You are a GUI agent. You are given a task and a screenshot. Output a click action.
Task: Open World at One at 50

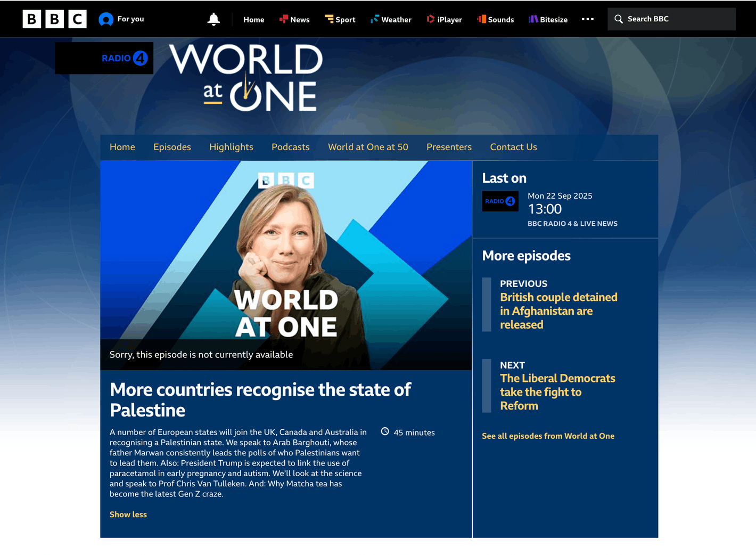(x=368, y=147)
